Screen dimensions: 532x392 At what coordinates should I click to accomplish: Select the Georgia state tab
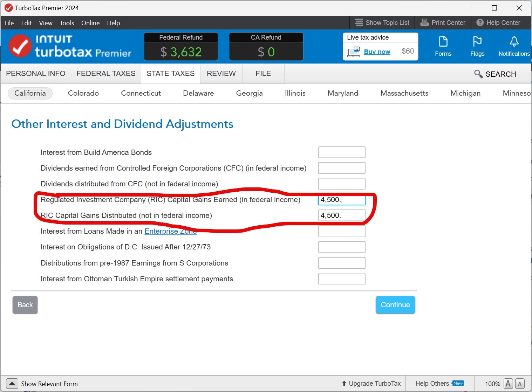249,93
